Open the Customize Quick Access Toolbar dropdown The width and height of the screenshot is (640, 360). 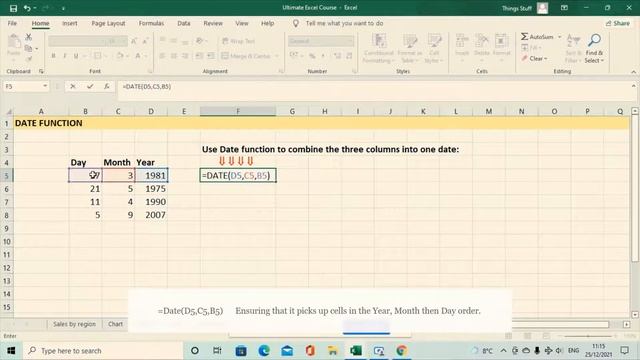coord(63,8)
